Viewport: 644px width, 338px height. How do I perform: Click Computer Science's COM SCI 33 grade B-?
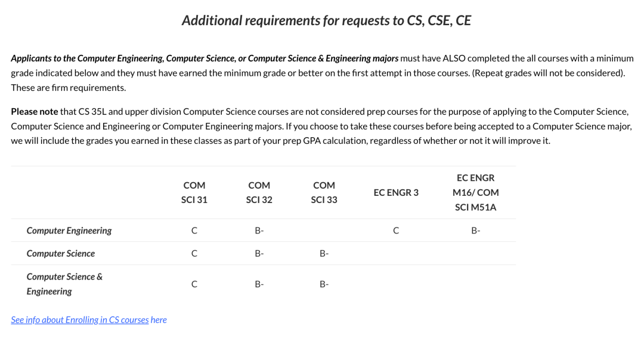(x=324, y=254)
